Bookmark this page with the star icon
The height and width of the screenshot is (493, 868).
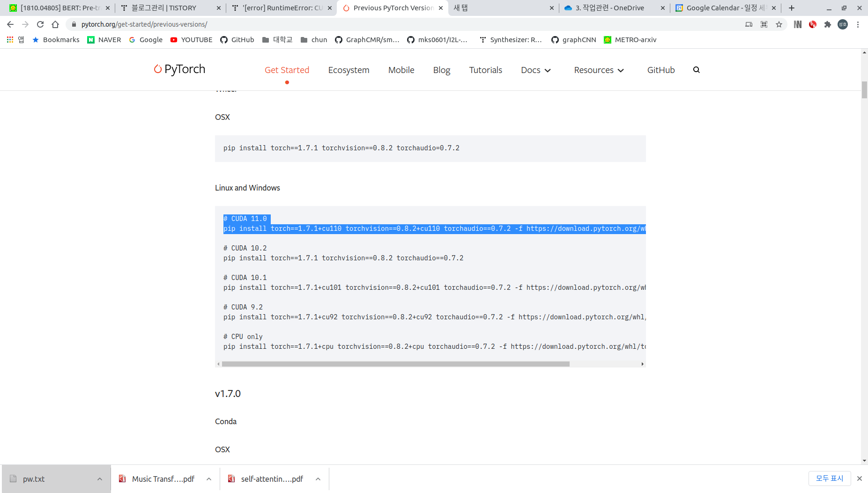(779, 24)
